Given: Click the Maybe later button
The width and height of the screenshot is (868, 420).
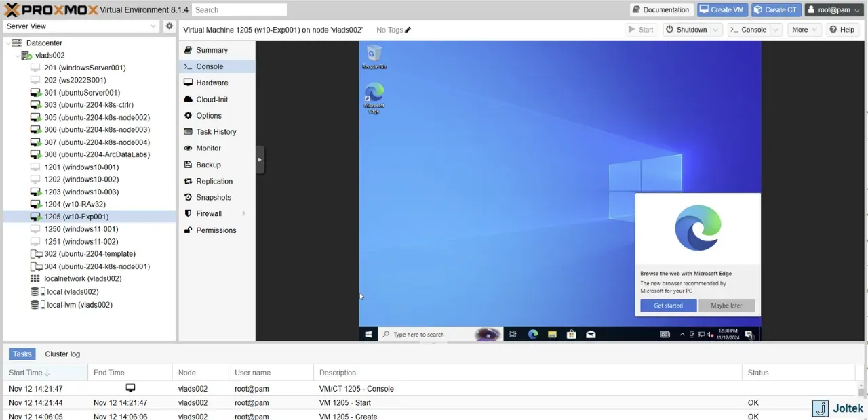Looking at the screenshot, I should coord(726,306).
